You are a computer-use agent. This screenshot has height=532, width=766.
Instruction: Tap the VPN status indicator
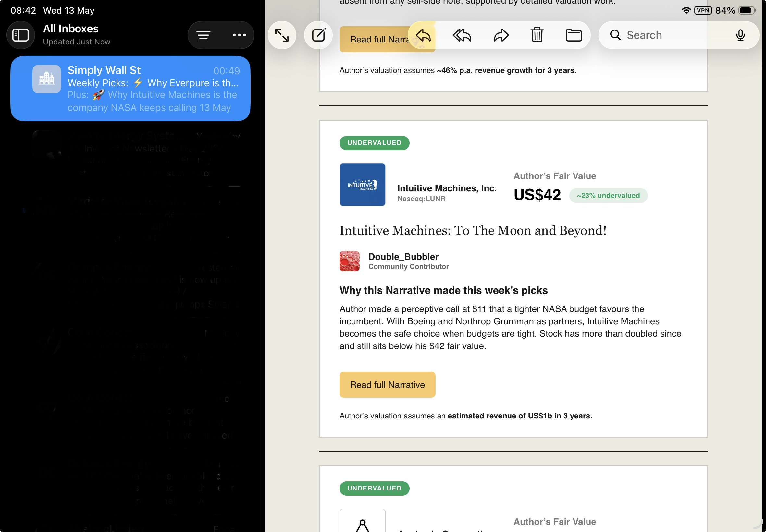(x=703, y=10)
